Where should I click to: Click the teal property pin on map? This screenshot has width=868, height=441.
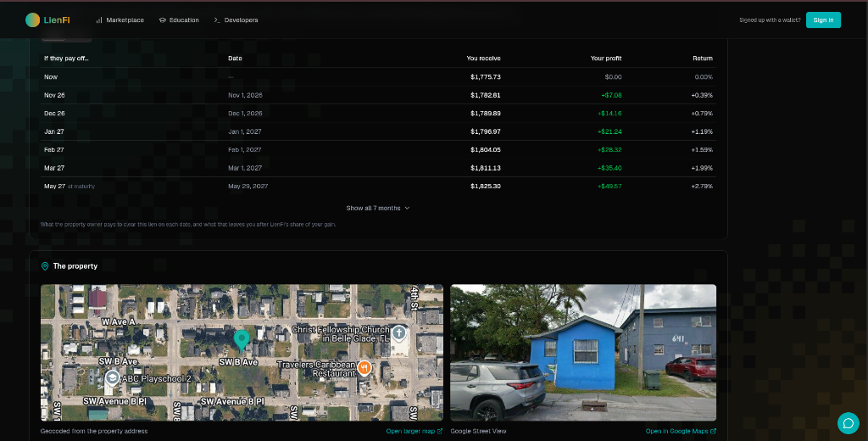tap(242, 340)
